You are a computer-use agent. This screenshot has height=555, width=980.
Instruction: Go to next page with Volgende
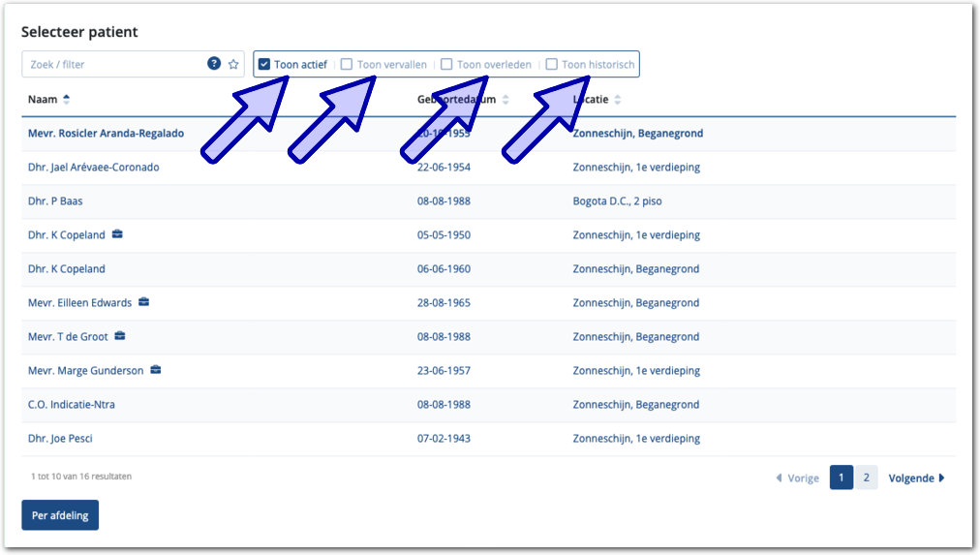(916, 478)
